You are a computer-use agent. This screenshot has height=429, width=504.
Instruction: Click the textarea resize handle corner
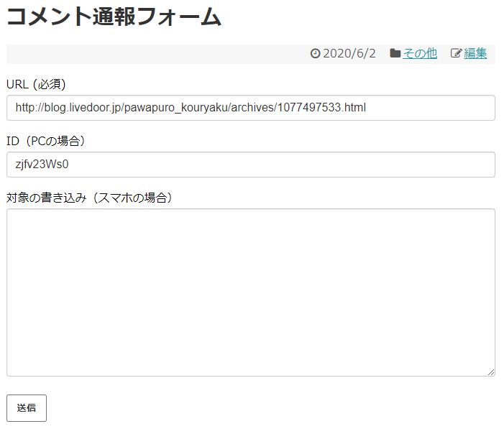click(x=491, y=372)
